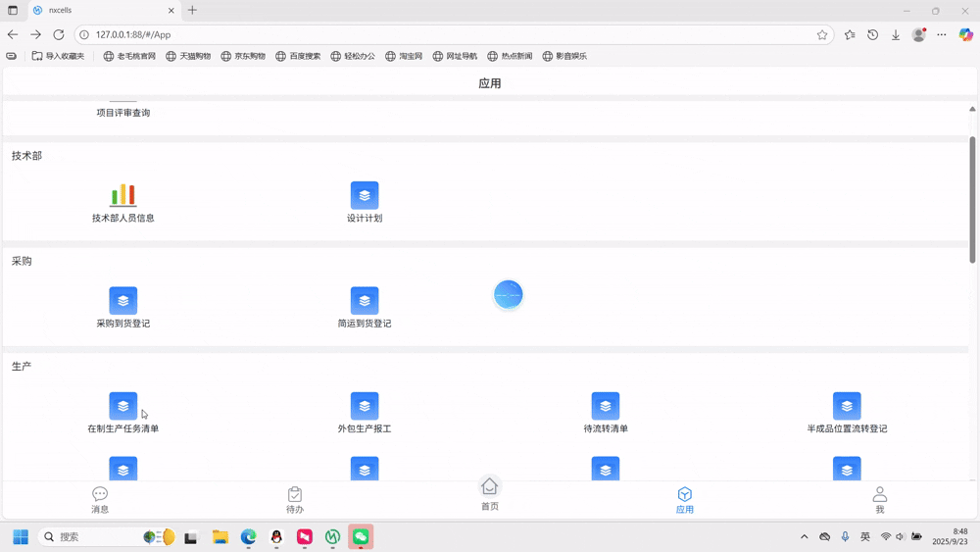Open the 设计计划 app icon
Viewport: 980px width, 552px height.
point(365,196)
